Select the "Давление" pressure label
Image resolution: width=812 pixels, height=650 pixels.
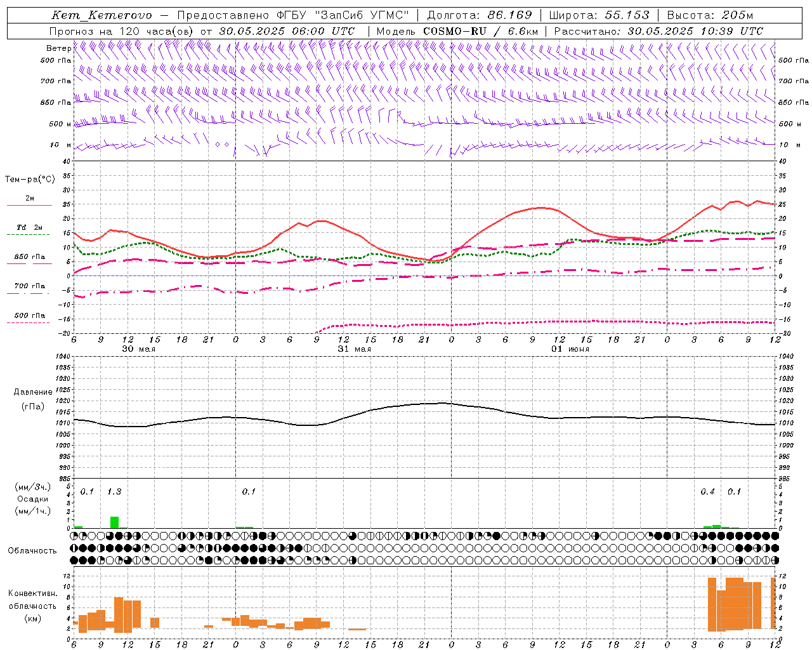[x=33, y=392]
